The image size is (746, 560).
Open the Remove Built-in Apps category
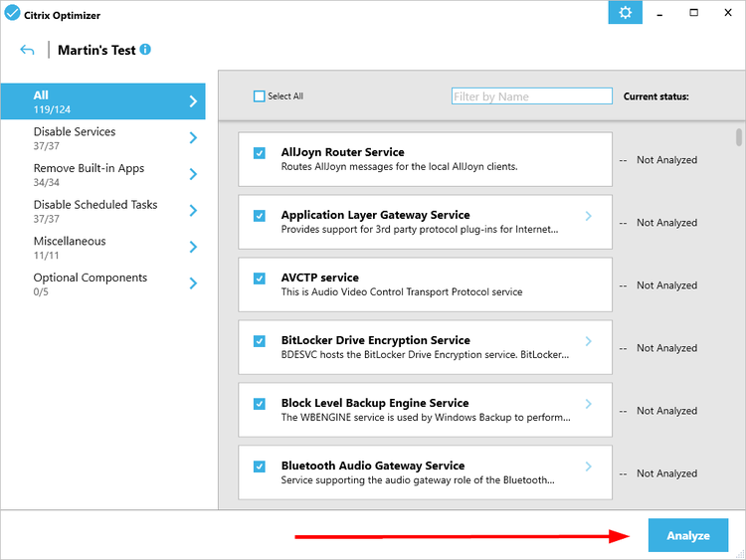(102, 175)
